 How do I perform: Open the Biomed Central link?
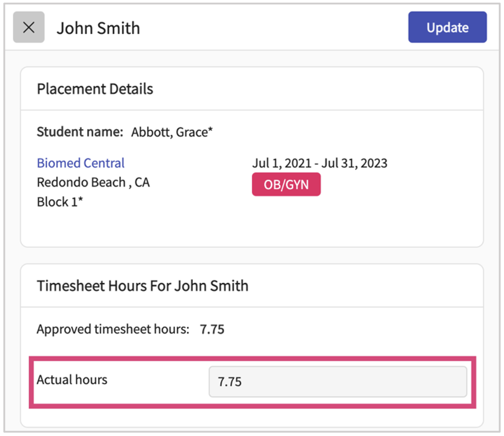(81, 163)
